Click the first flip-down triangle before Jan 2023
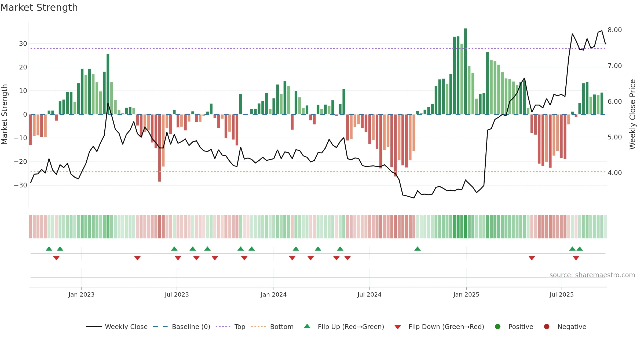This screenshot has width=644, height=362. click(x=56, y=258)
